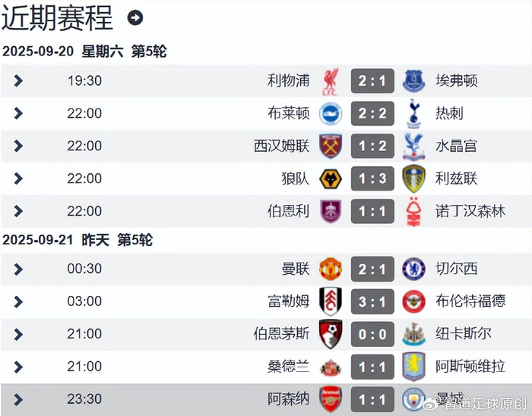Click the Manchester United crest

tap(331, 269)
